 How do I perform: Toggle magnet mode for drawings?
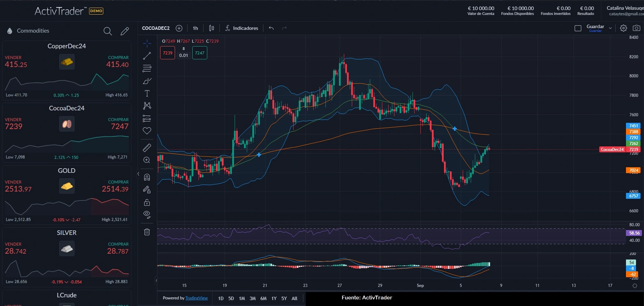click(x=147, y=177)
